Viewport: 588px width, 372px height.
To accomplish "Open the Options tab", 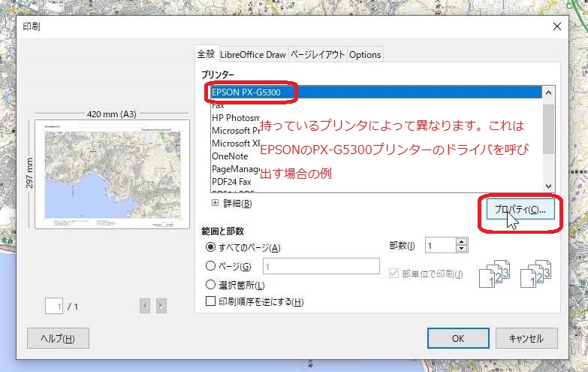I will click(365, 54).
